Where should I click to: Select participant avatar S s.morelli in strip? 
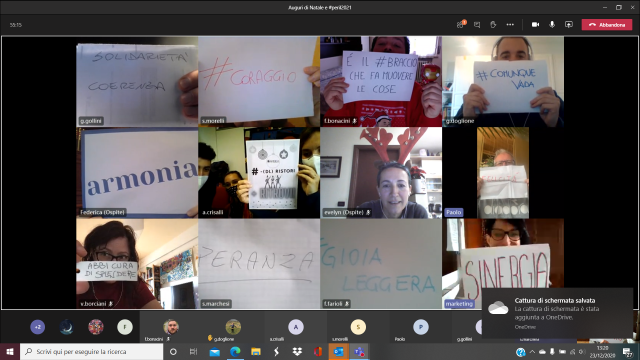[358, 327]
